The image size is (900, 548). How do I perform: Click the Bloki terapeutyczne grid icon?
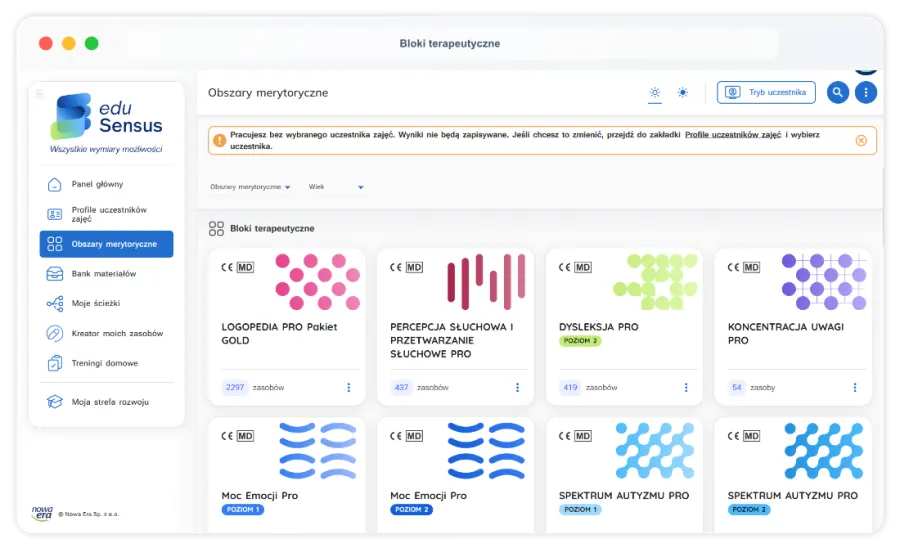click(x=216, y=229)
